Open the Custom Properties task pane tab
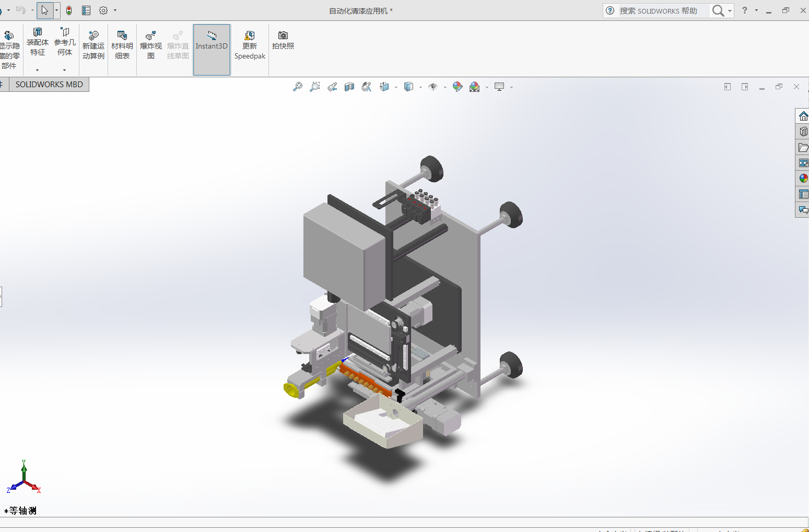 803,195
